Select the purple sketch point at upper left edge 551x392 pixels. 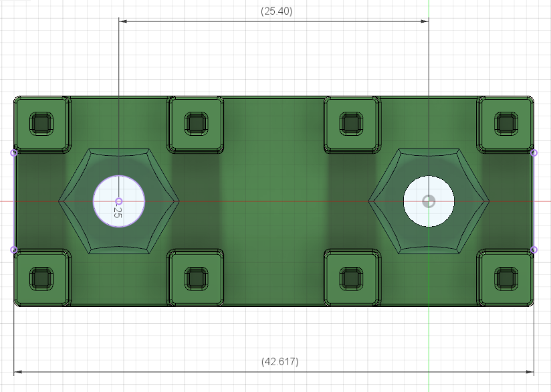click(x=14, y=153)
